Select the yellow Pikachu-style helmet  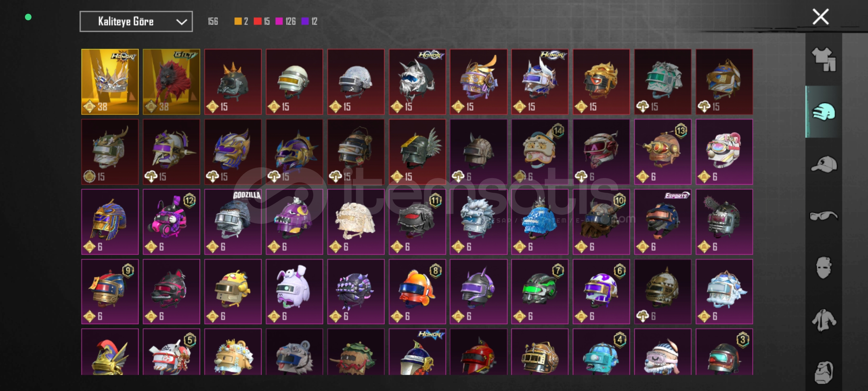pos(233,291)
